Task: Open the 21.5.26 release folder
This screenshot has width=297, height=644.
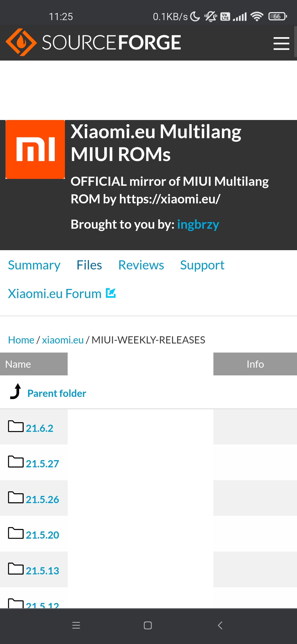Action: pos(42,500)
